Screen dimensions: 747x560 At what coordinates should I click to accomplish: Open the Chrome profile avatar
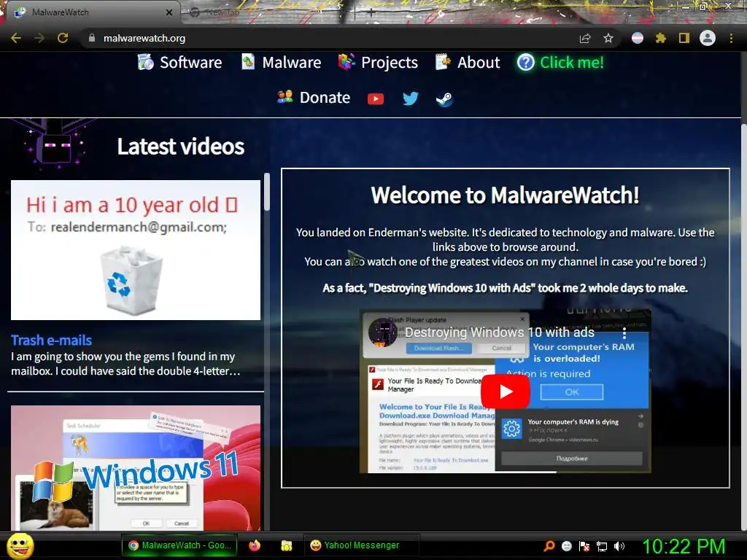(x=708, y=38)
